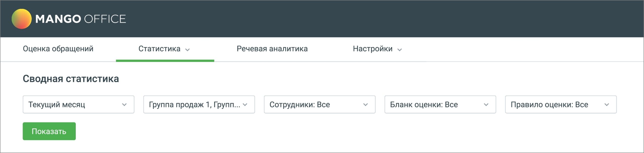Open the Оценка обращений tab
Screen dimensions: 644x153
click(58, 49)
